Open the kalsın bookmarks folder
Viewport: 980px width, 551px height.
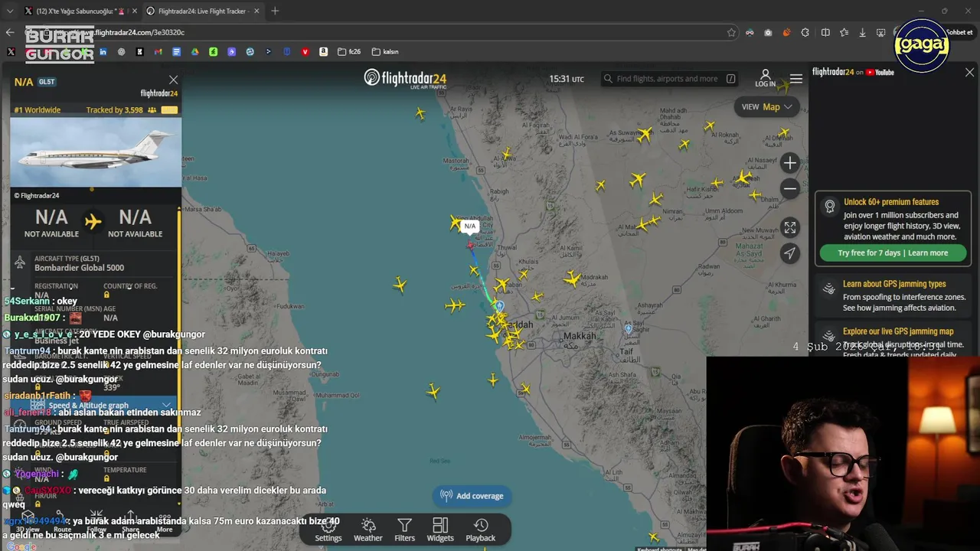(x=385, y=52)
